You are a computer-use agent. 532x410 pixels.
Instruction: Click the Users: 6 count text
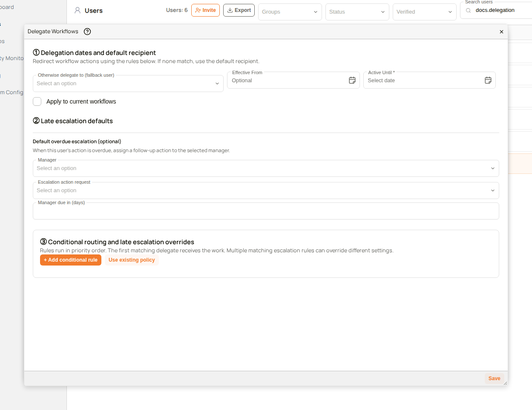177,10
